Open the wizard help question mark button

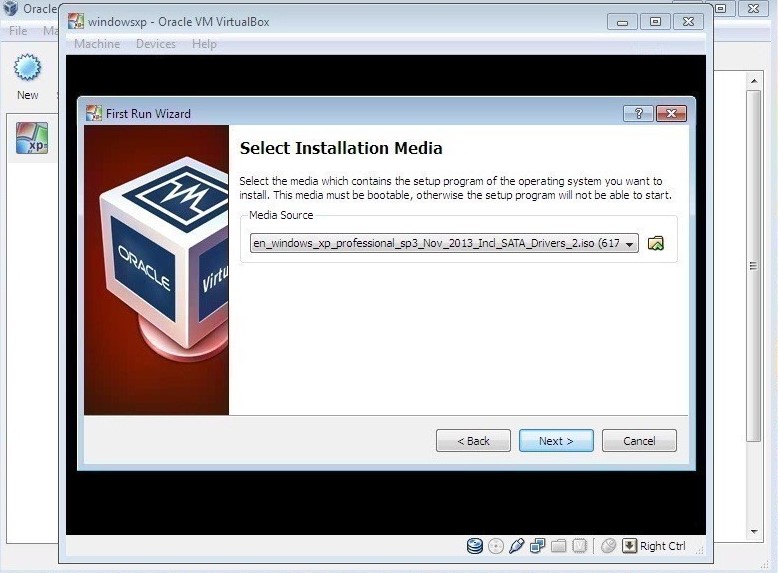(638, 114)
